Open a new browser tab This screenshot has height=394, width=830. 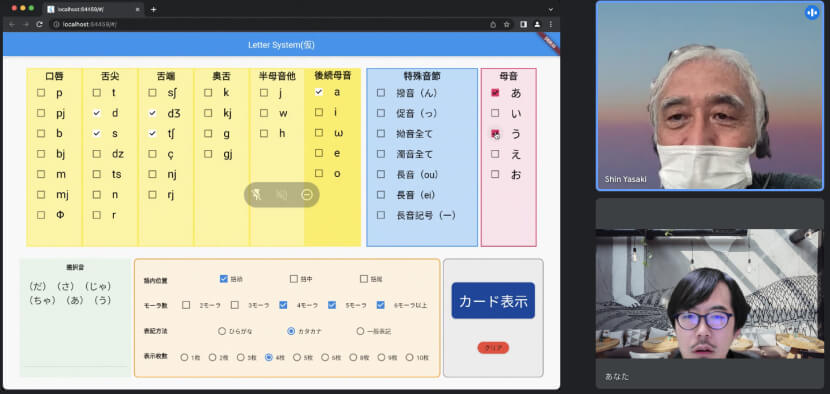click(x=154, y=10)
